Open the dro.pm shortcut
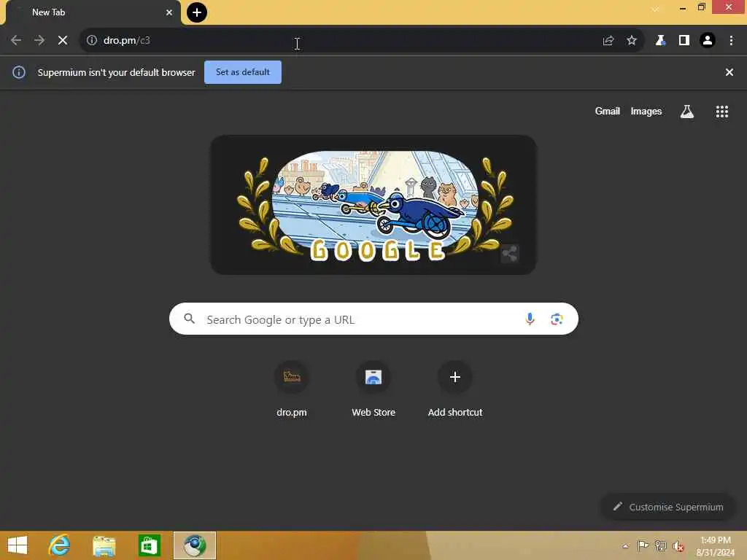The width and height of the screenshot is (747, 560). coord(292,389)
